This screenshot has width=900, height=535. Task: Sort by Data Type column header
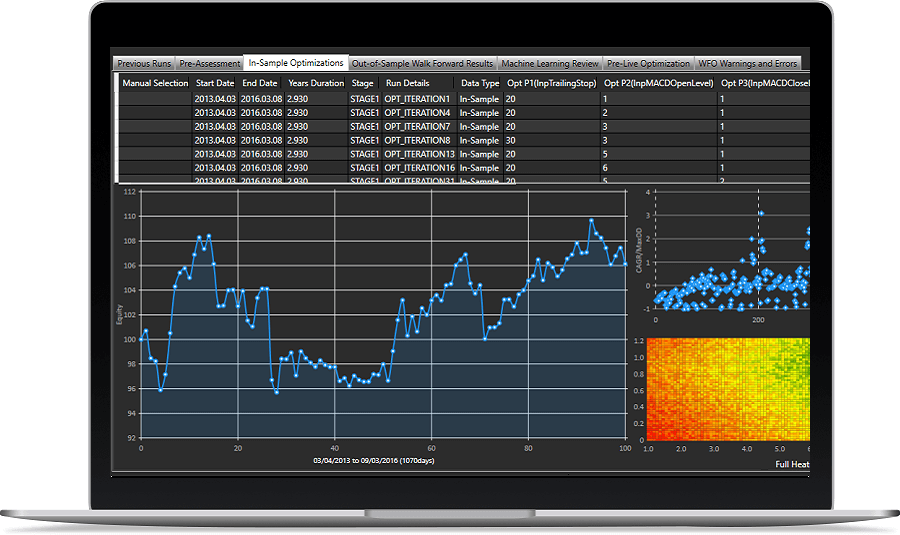point(480,83)
